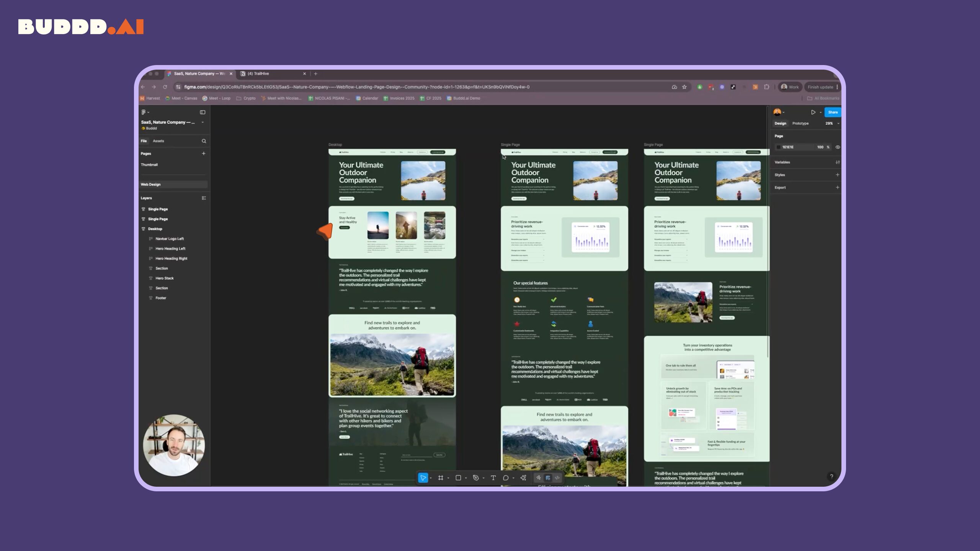Image resolution: width=980 pixels, height=551 pixels.
Task: Start the prototype with the Present play icon
Action: pos(813,112)
